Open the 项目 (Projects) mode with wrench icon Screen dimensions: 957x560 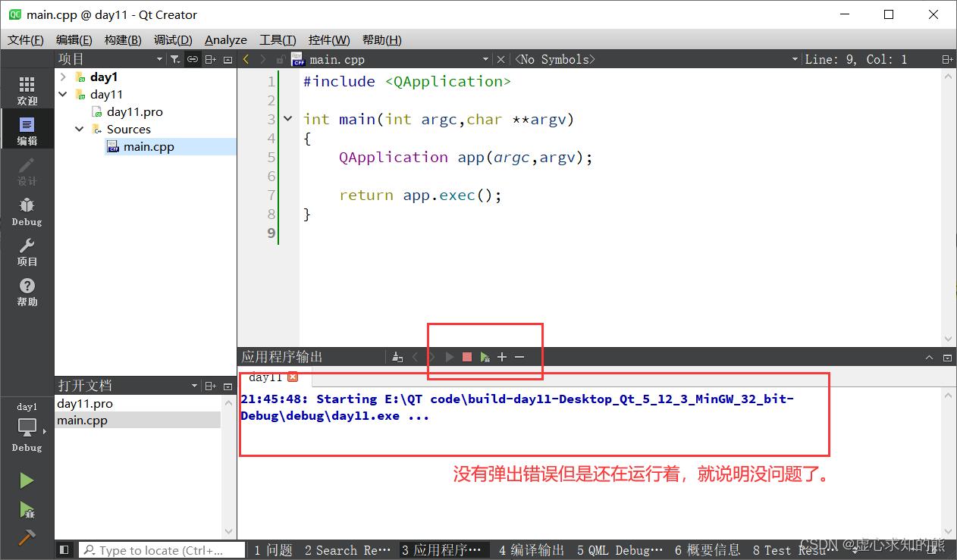(27, 252)
